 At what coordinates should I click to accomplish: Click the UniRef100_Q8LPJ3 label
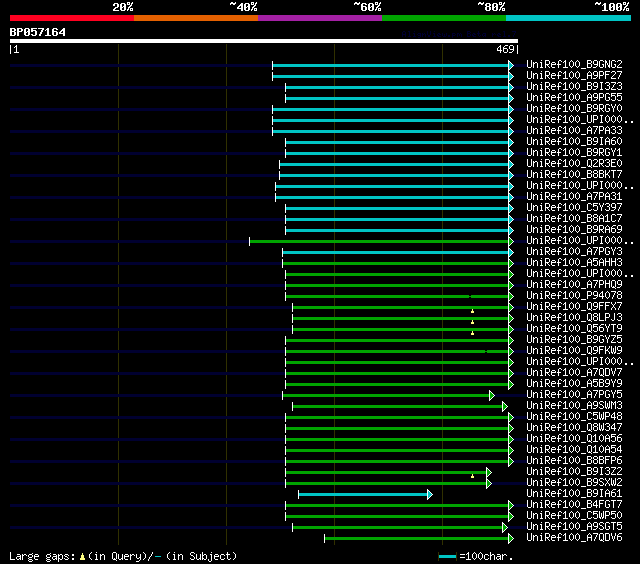coord(574,318)
